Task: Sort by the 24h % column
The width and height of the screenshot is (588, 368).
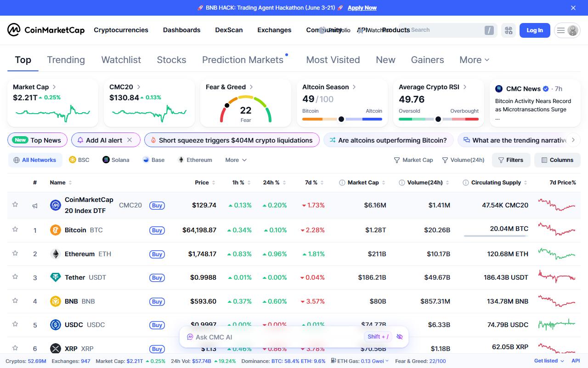Action: (274, 183)
